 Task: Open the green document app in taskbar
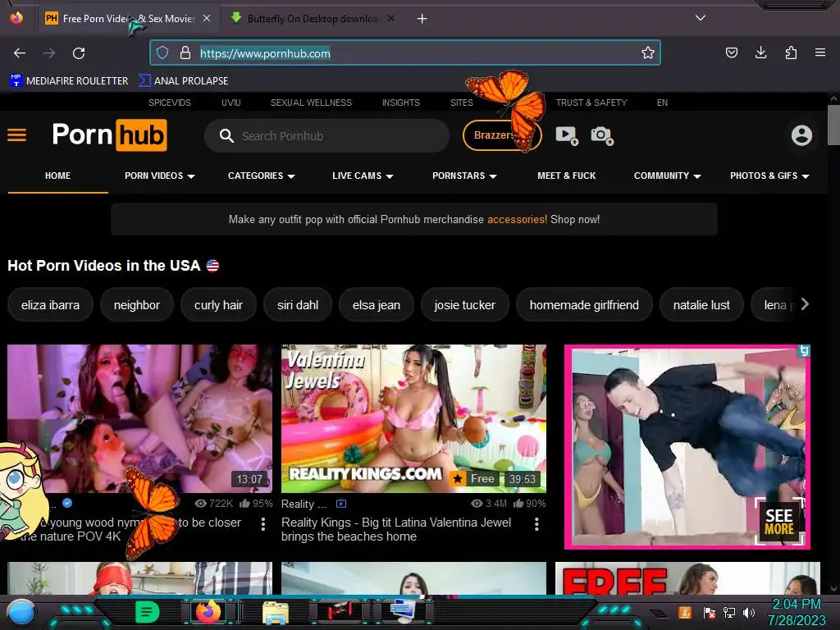[148, 612]
